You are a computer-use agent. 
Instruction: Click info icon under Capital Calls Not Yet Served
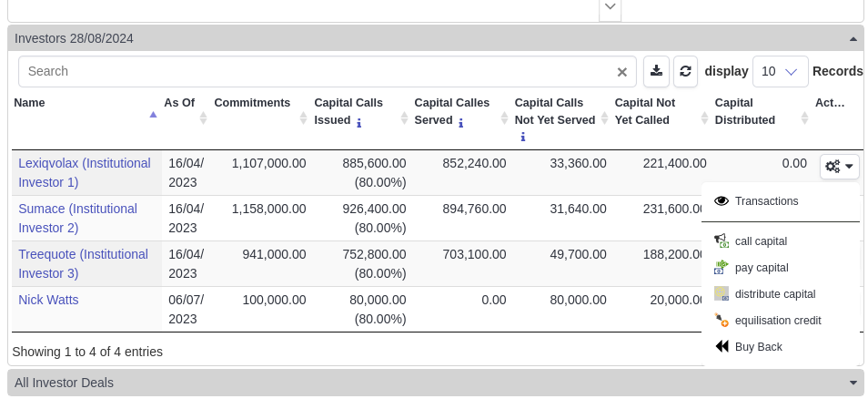point(522,138)
